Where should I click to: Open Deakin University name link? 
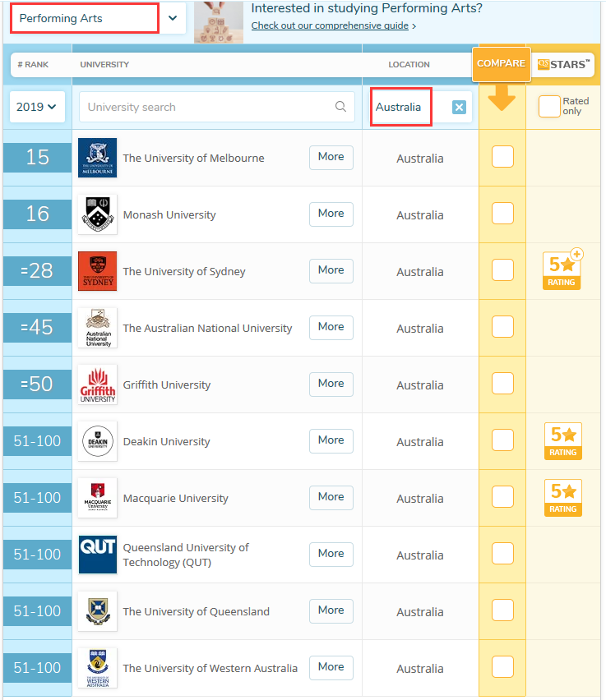coord(166,441)
